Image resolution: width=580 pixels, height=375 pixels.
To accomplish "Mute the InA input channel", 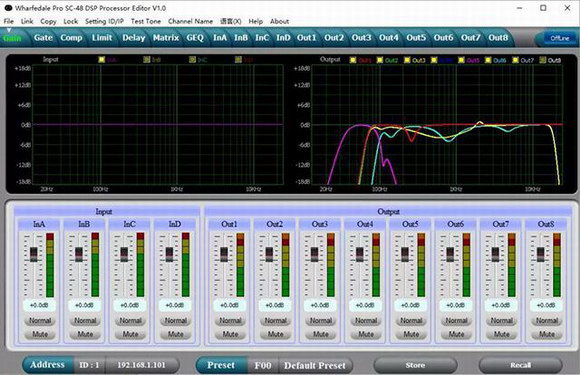I will [x=40, y=334].
